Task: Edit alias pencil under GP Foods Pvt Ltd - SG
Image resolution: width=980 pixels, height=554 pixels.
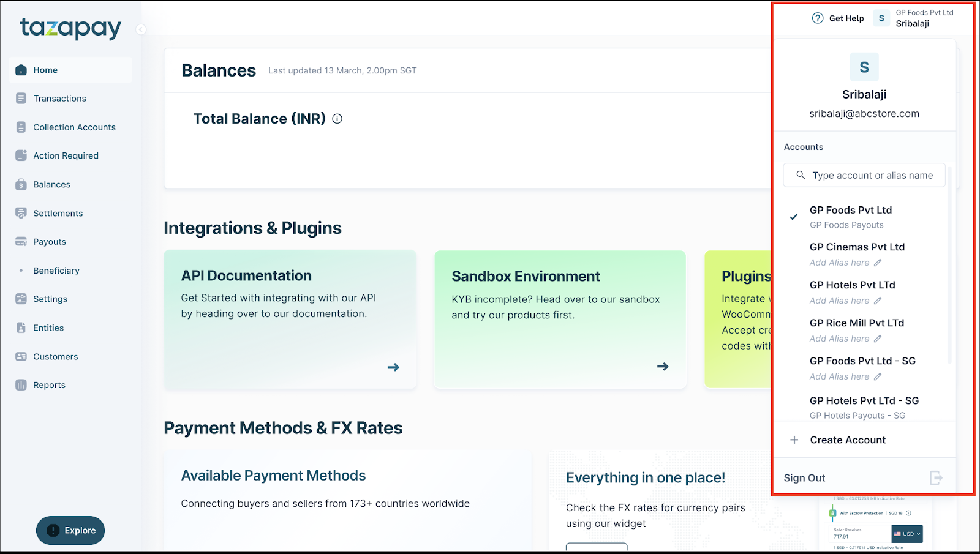Action: tap(878, 376)
